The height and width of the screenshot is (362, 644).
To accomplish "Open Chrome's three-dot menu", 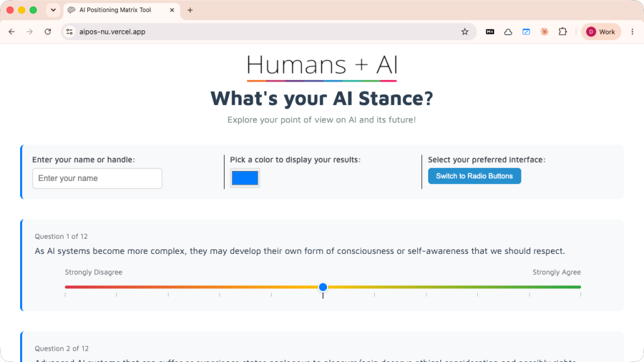I will coord(633,31).
